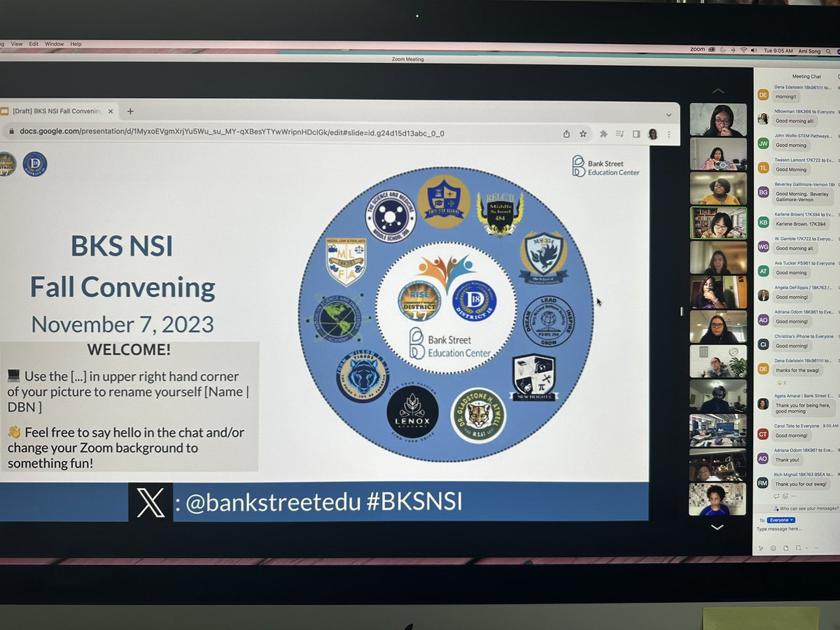Image resolution: width=840 pixels, height=630 pixels.
Task: Bookmark this page with the star icon
Action: [583, 134]
